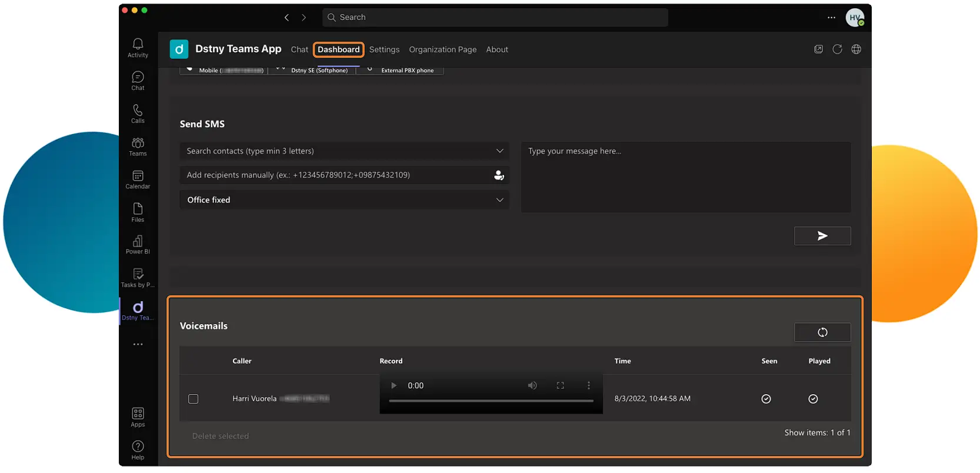
Task: Click the Time column header
Action: 622,361
